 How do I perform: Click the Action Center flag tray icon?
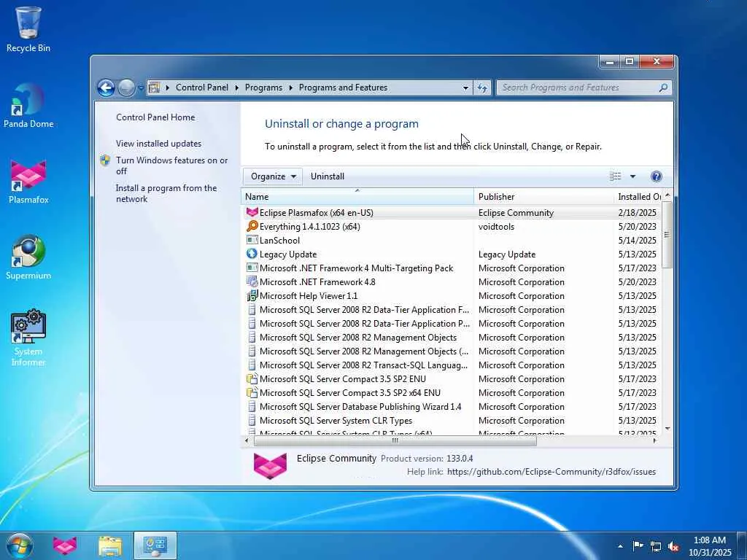coord(638,545)
